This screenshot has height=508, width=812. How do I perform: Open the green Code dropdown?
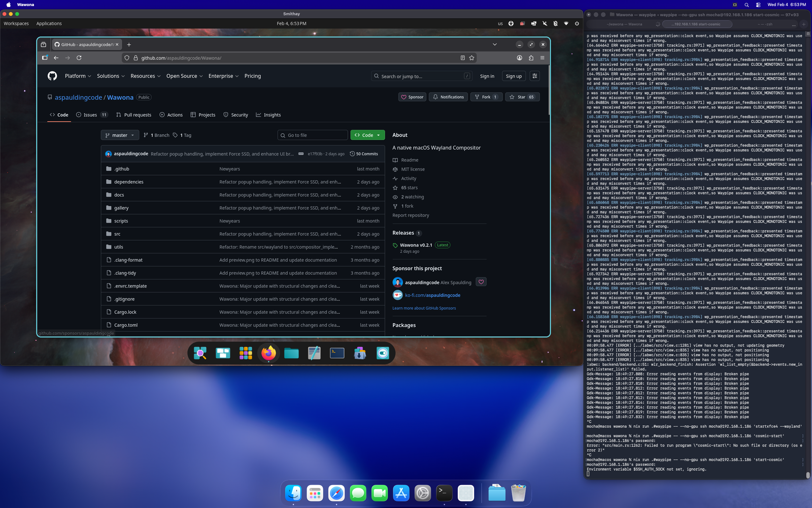pos(367,135)
